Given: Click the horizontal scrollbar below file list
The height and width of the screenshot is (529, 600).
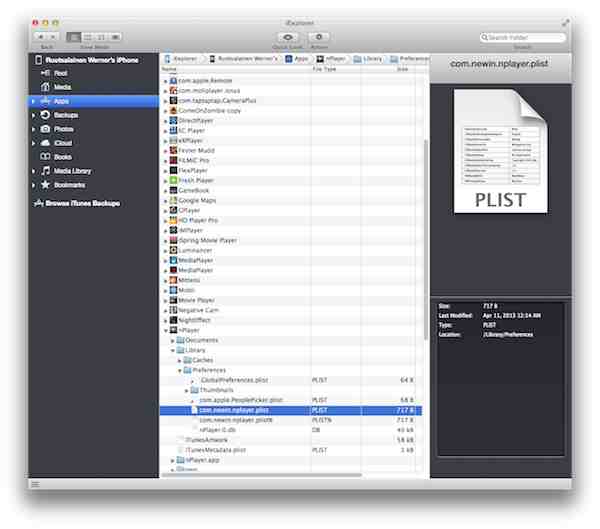Looking at the screenshot, I should (262, 475).
